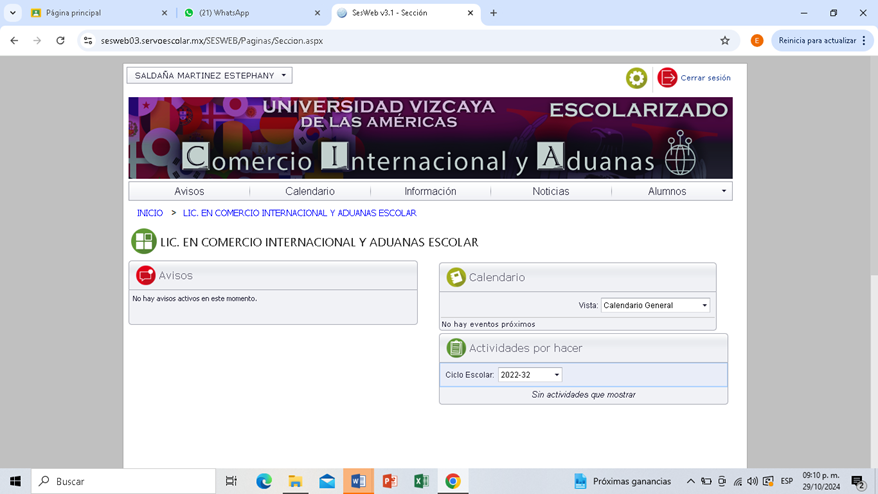Follow the INICIO breadcrumb link
Screen dimensions: 878x494
150,213
